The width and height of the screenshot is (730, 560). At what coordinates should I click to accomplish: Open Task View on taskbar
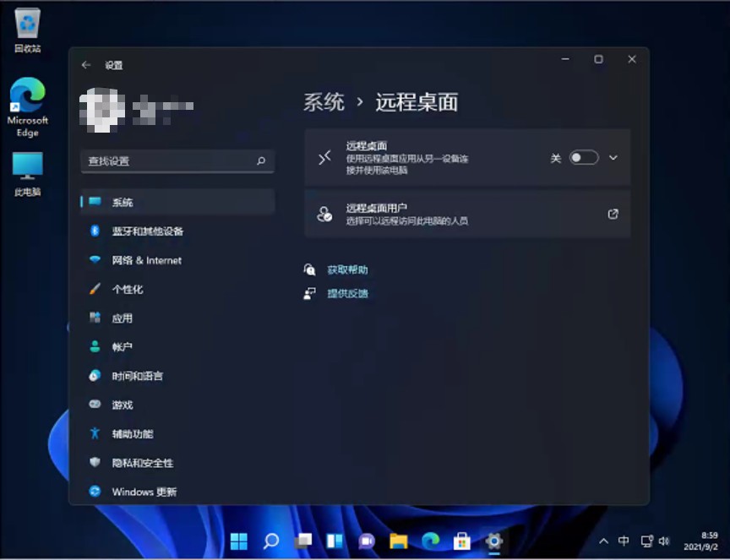pyautogui.click(x=303, y=541)
